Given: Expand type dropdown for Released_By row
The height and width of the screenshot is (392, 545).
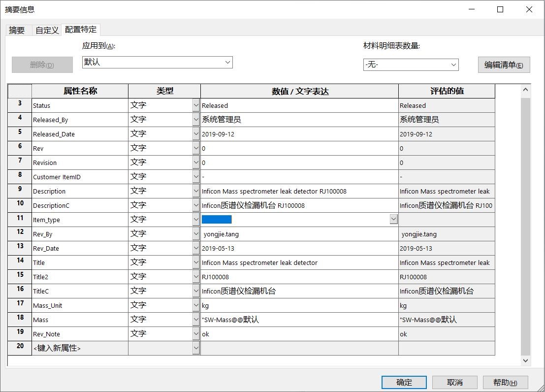Looking at the screenshot, I should 196,120.
